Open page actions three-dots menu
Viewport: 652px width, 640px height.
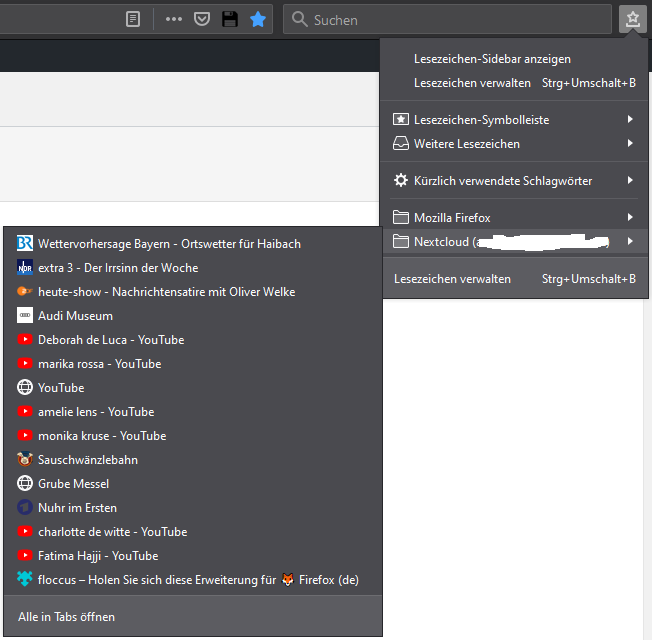click(173, 20)
